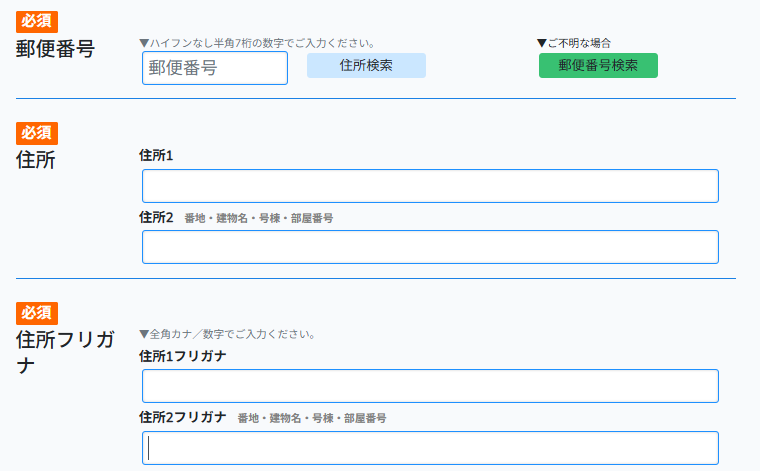Click the ハイフンなし半角7桁 hint text

pyautogui.click(x=257, y=43)
